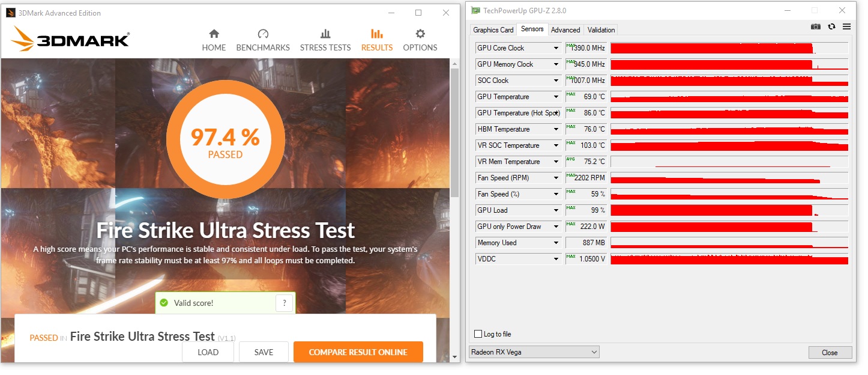Image resolution: width=868 pixels, height=375 pixels.
Task: Click the 1.0500 V VDDC value
Action: click(x=586, y=259)
